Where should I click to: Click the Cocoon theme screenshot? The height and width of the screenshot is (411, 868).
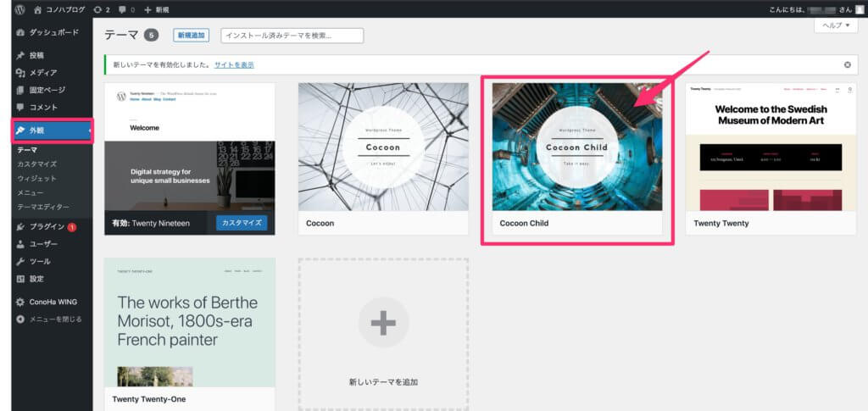coord(383,147)
